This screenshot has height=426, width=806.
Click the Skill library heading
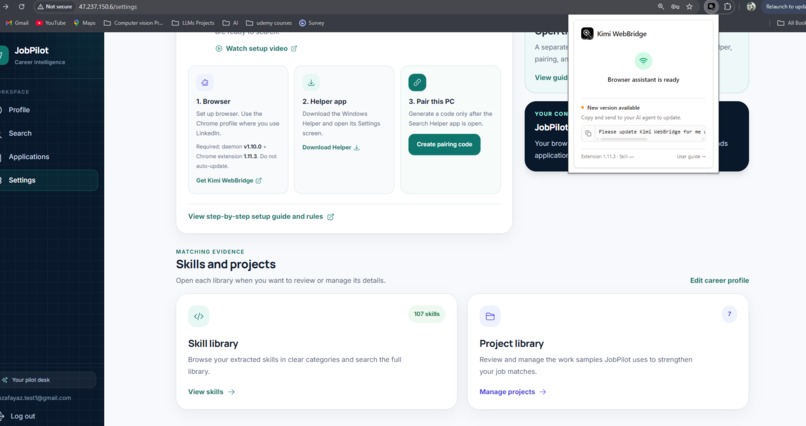click(x=213, y=343)
